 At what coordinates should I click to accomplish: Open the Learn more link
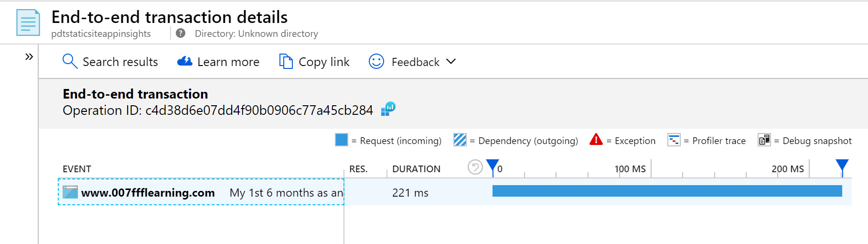228,62
